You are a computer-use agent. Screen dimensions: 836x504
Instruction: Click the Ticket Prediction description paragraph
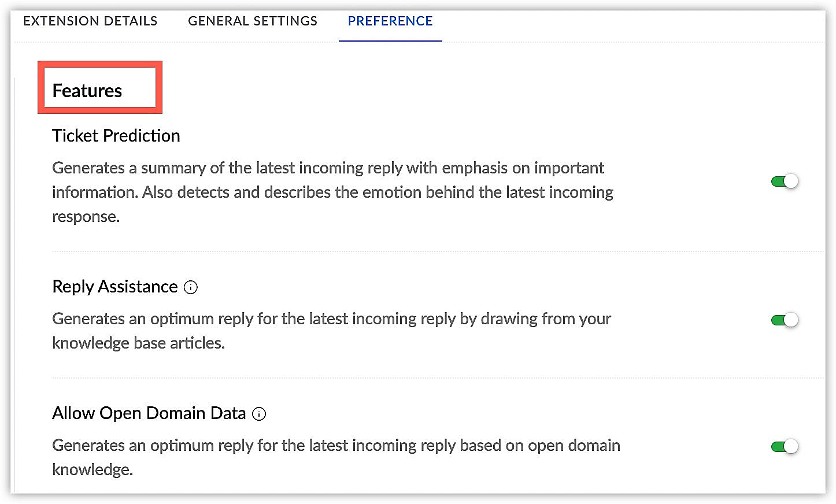[x=333, y=192]
